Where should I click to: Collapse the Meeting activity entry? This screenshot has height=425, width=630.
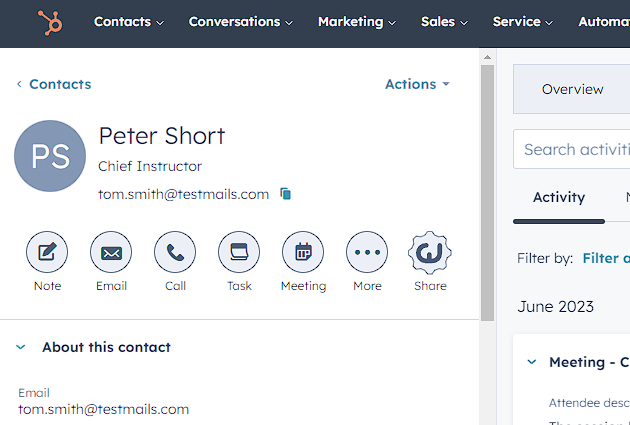coord(532,362)
